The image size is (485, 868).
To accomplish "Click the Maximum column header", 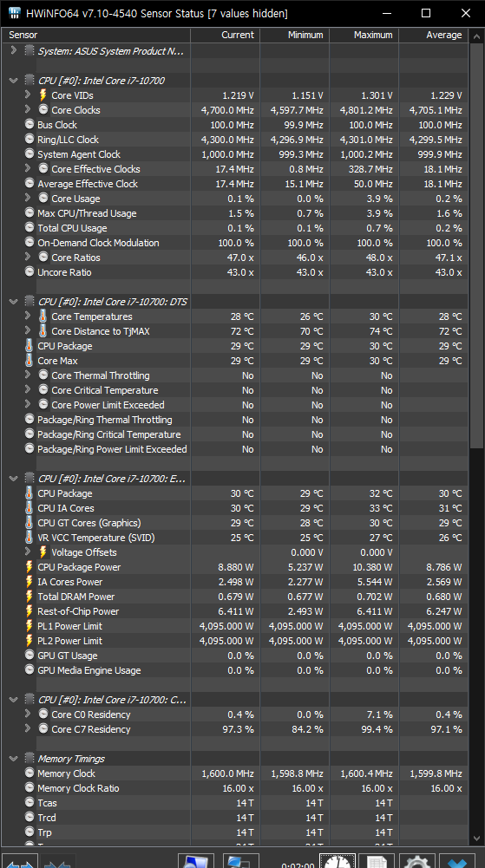I will point(364,35).
